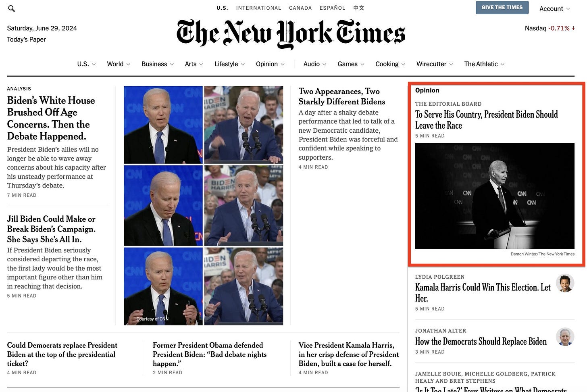Viewport: 587px width, 392px height.
Task: Open Today's Paper link
Action: (x=26, y=40)
